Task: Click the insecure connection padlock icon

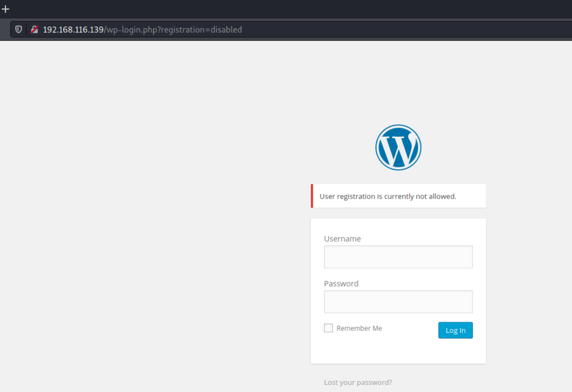Action: 35,29
